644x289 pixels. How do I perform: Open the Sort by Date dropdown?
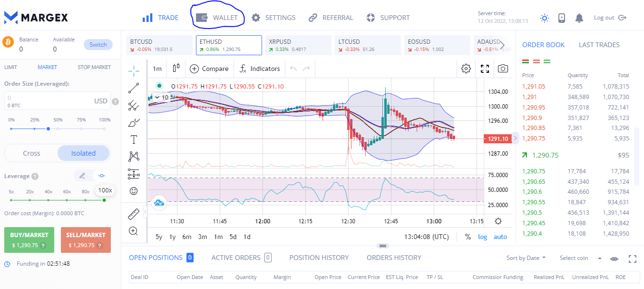point(526,258)
